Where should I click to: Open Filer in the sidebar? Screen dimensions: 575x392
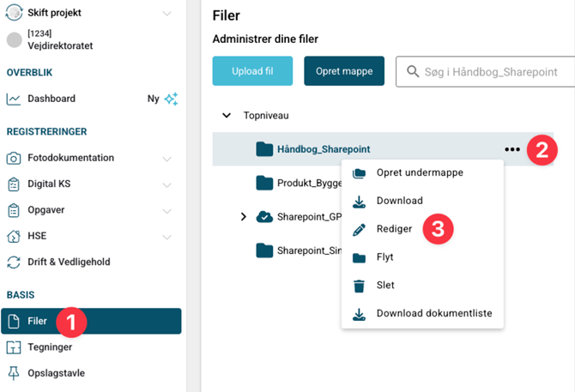click(x=37, y=321)
